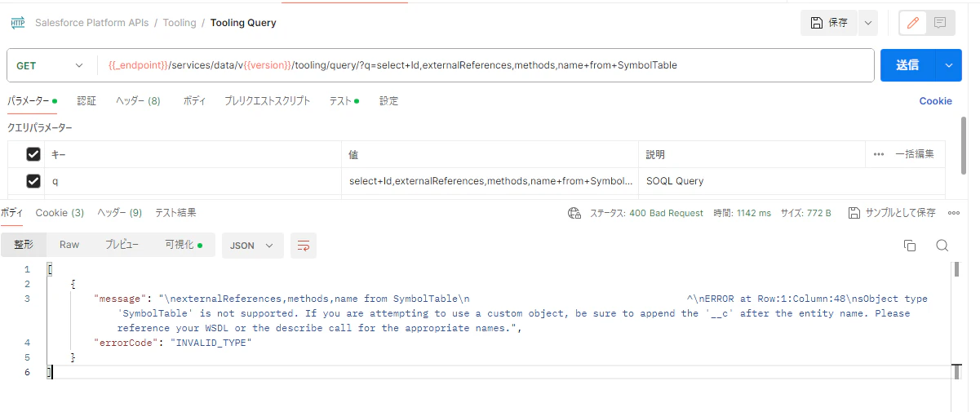
Task: Click the floppy disk icon on 保存 button
Action: 816,23
